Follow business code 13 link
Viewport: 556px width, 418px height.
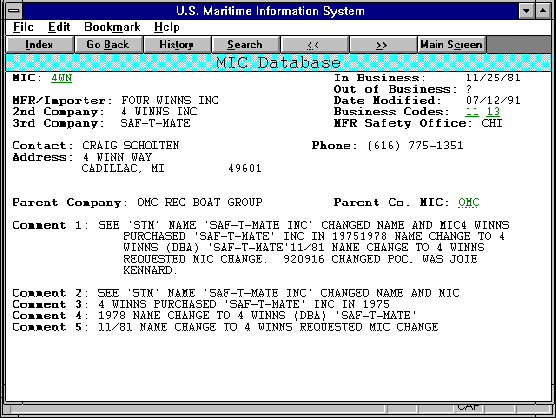493,111
